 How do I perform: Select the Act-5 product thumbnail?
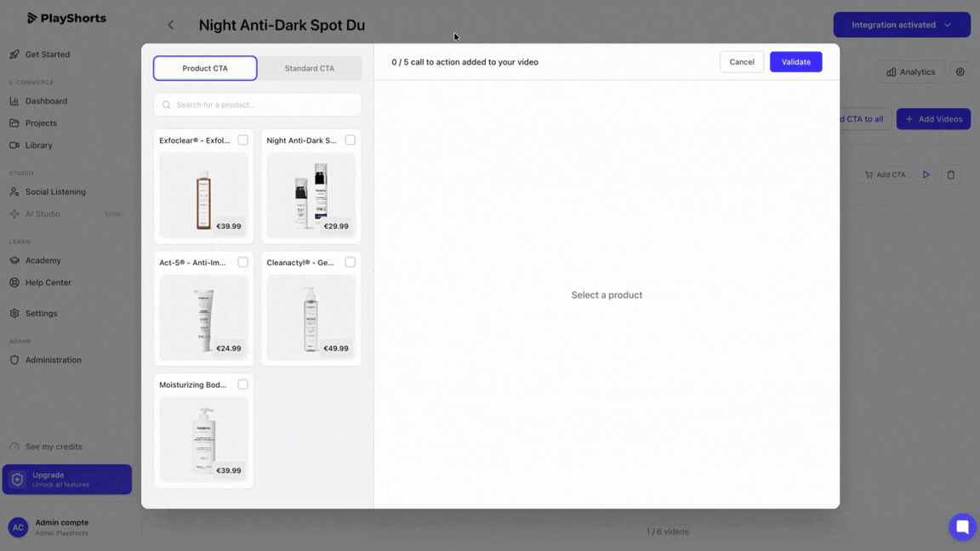[204, 317]
